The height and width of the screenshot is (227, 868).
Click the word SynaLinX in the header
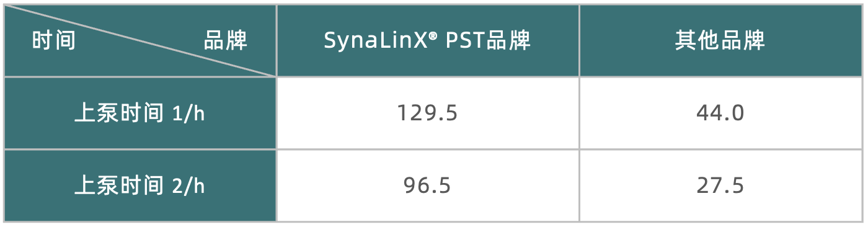pyautogui.click(x=375, y=42)
